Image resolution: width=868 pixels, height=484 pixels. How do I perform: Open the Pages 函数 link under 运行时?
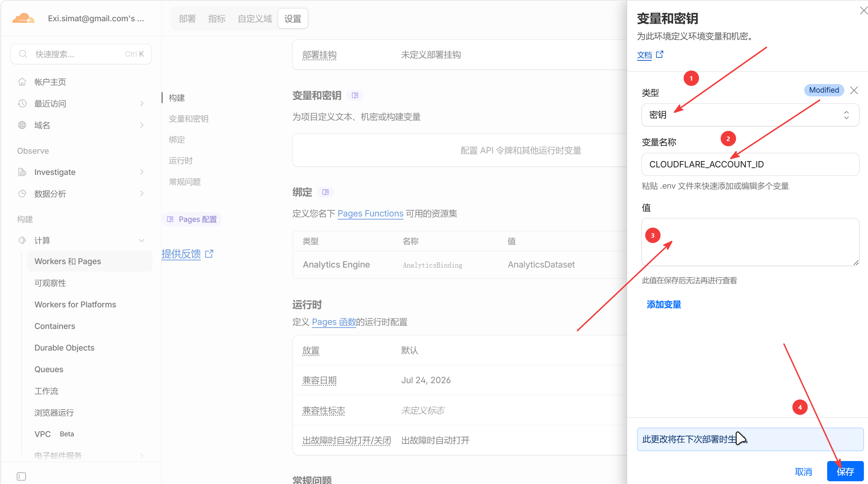click(334, 322)
